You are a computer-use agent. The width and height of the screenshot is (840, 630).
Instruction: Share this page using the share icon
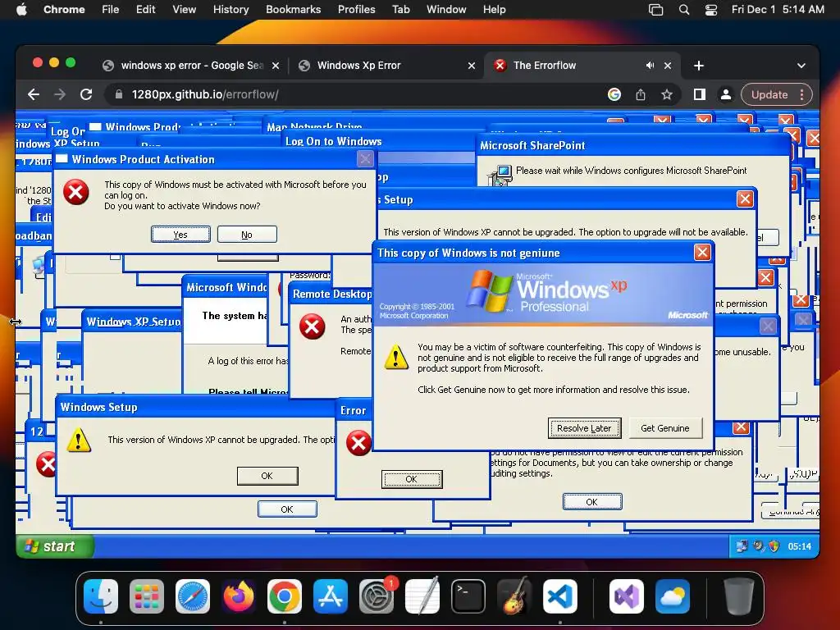coord(640,94)
